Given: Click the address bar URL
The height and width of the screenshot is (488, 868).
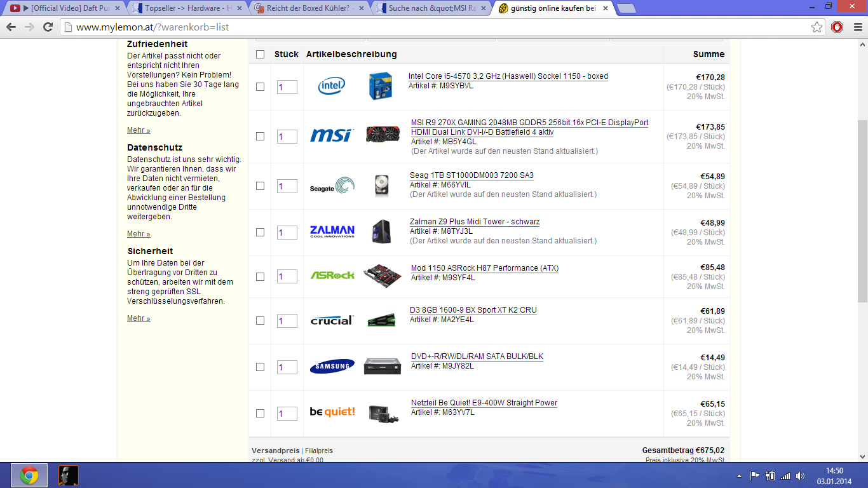Looking at the screenshot, I should point(153,27).
